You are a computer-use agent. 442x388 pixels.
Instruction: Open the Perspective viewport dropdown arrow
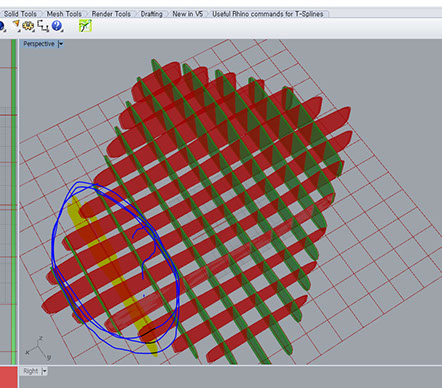coord(61,44)
